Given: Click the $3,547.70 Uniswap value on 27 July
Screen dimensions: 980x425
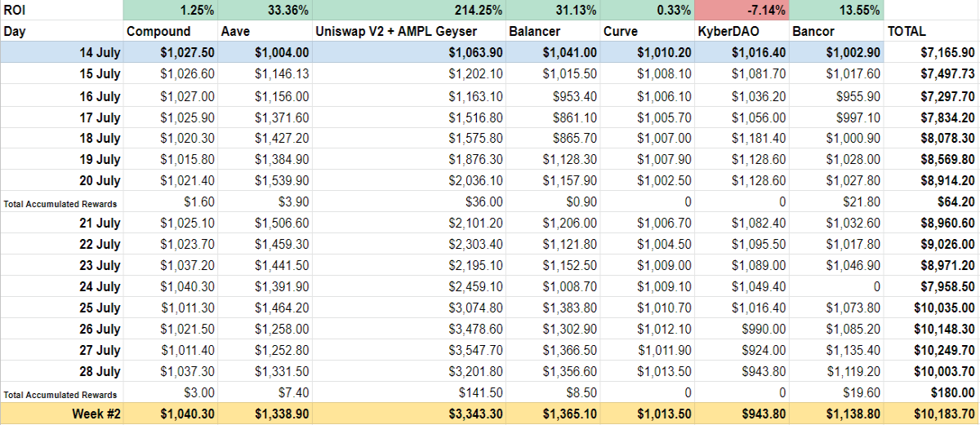Looking at the screenshot, I should click(x=408, y=350).
